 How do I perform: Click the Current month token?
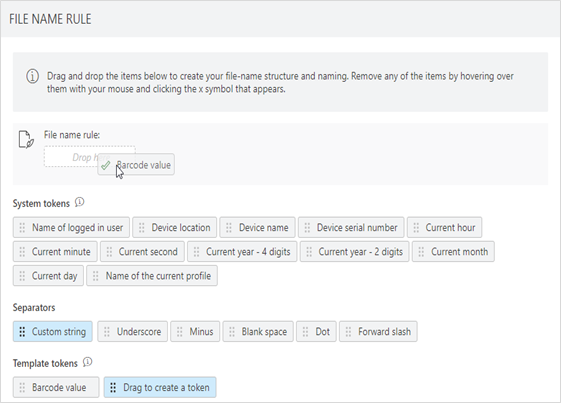click(453, 252)
